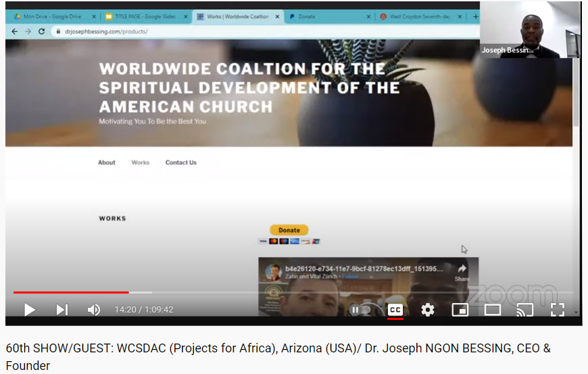Reload the drjosephbessing.com page

[42, 32]
